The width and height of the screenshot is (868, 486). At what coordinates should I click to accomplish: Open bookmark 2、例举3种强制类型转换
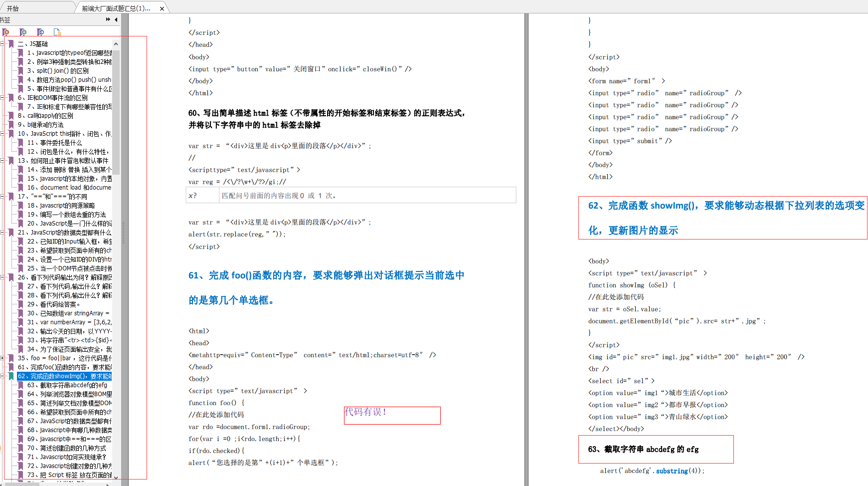pyautogui.click(x=69, y=62)
